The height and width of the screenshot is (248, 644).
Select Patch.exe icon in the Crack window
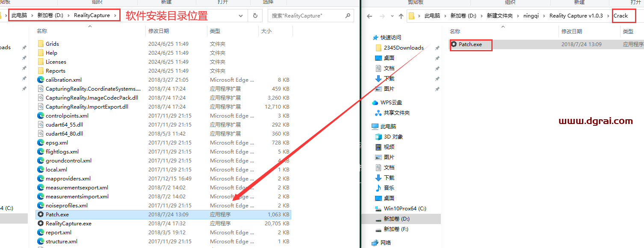454,44
